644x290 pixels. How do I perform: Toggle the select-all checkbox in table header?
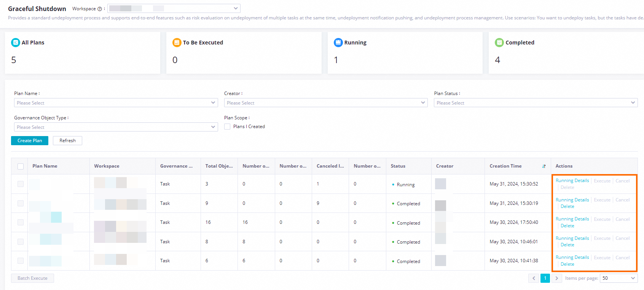coord(21,166)
